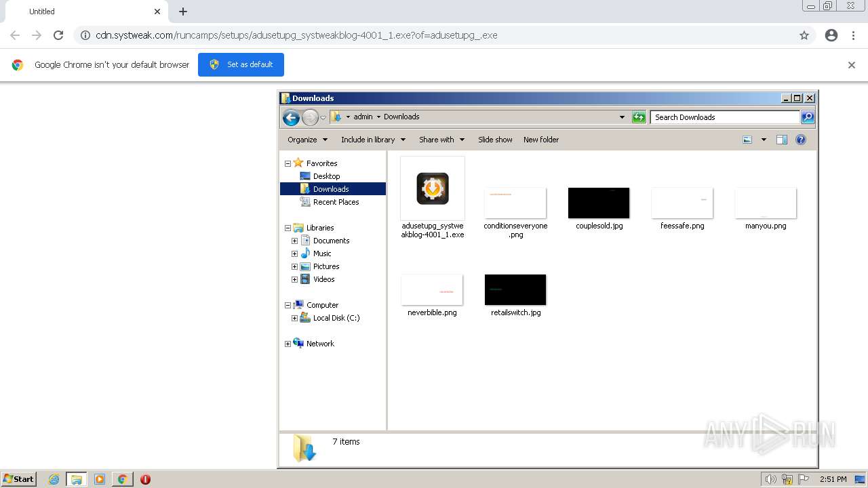Click Windows Explorer taskbar button
The height and width of the screenshot is (488, 868).
point(77,479)
